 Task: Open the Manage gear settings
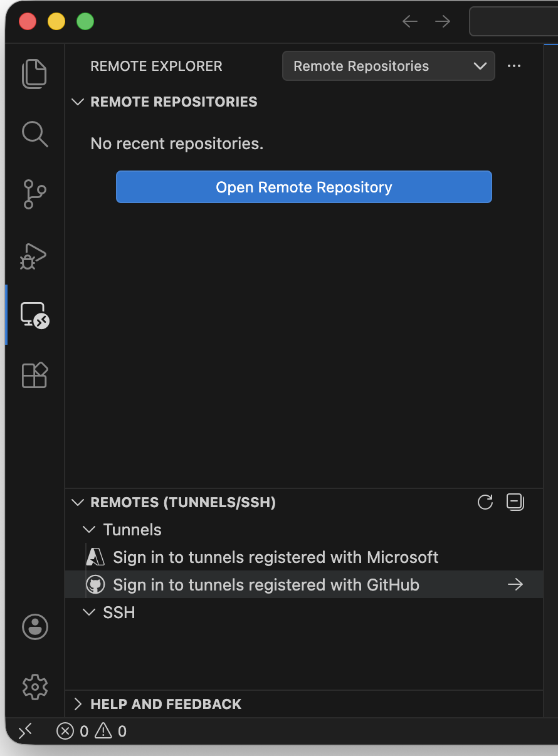point(34,687)
